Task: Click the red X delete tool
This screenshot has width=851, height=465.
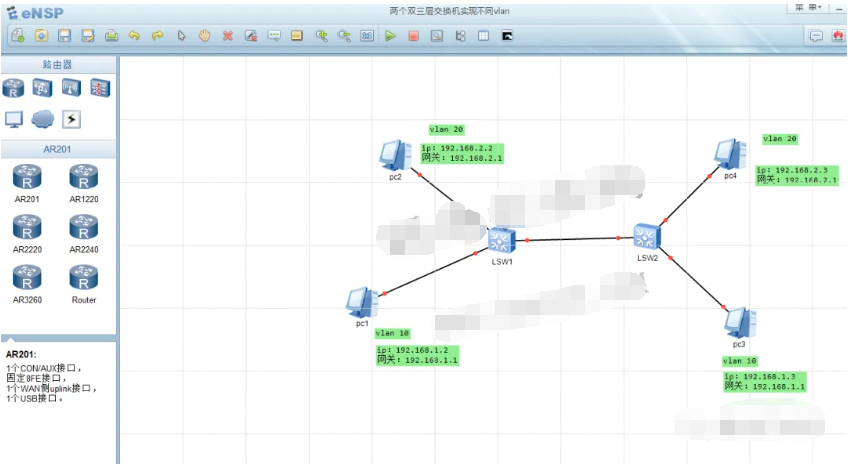Action: (228, 36)
